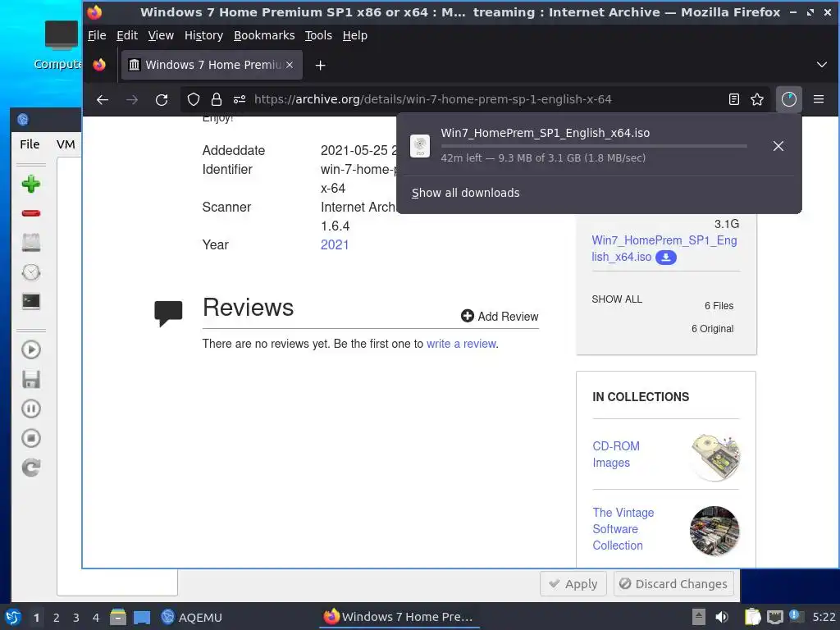Show site security padlock info
The image size is (840, 630).
coord(217,99)
